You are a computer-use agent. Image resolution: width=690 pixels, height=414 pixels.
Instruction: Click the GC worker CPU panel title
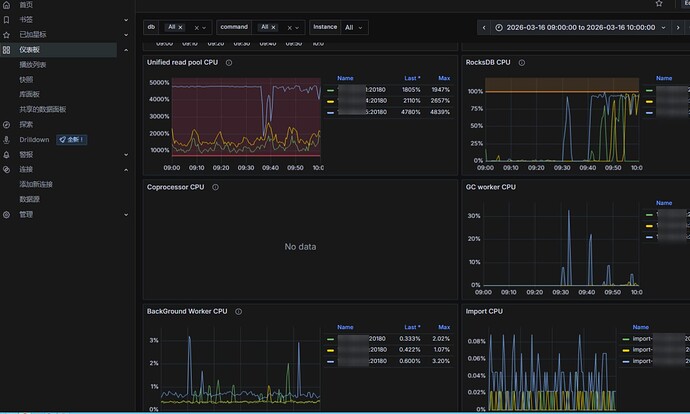(x=491, y=187)
